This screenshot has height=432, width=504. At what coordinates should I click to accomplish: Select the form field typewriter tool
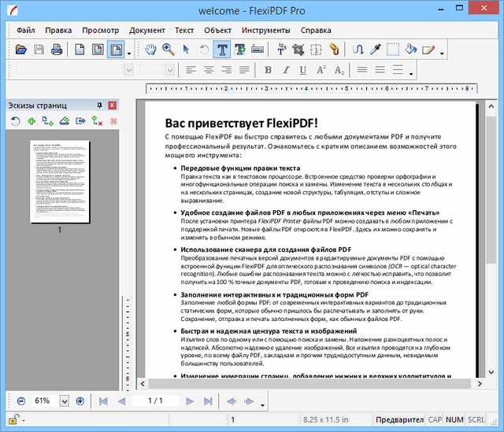click(x=258, y=50)
